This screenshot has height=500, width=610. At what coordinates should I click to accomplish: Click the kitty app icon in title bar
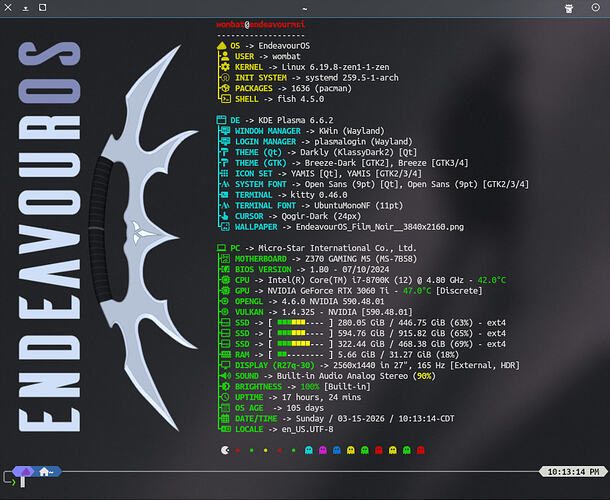click(x=569, y=8)
